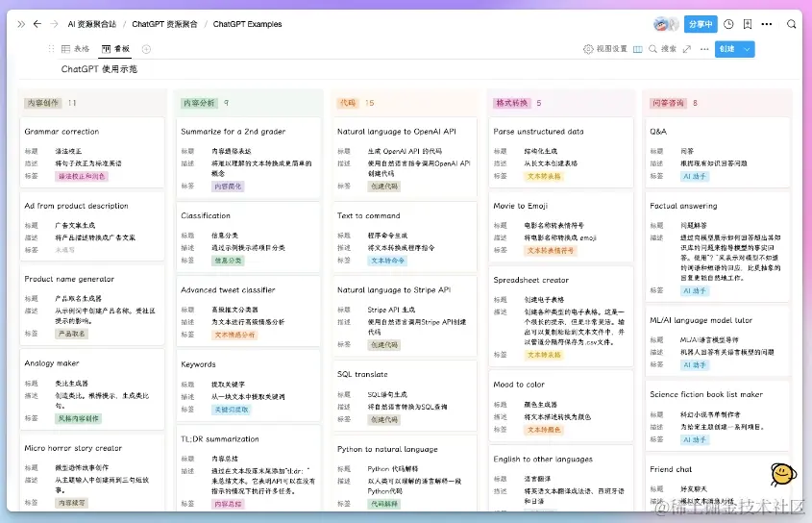
Task: Open the Factual answering card
Action: click(718, 247)
